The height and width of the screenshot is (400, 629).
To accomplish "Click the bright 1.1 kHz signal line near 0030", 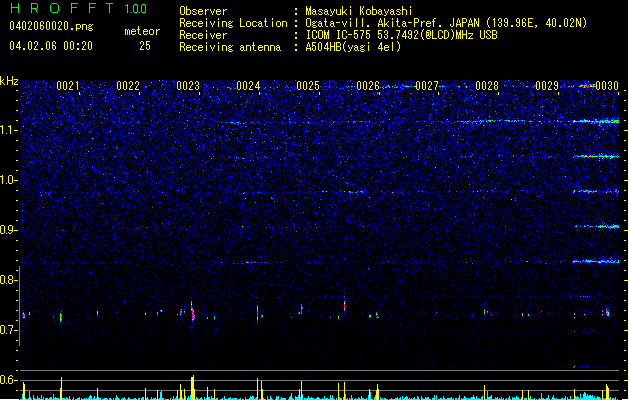I will (x=596, y=121).
